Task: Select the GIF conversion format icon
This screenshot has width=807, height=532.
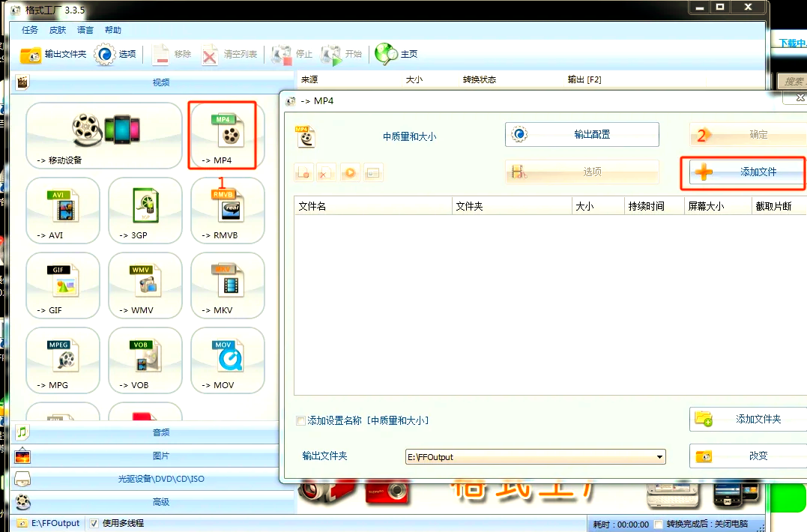Action: 63,285
